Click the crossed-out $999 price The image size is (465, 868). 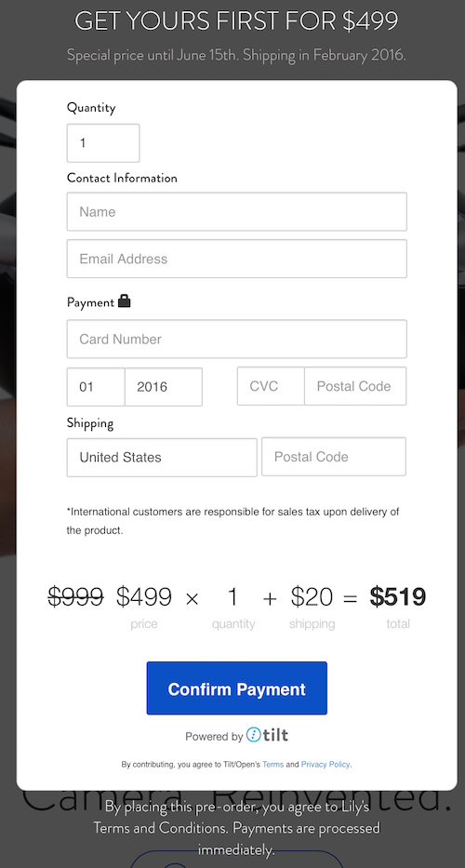(76, 596)
